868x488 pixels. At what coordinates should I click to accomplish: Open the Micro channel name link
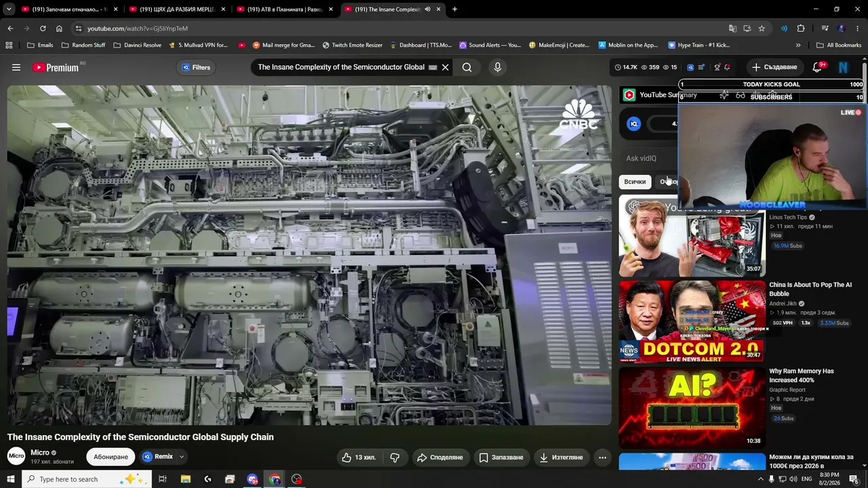click(x=40, y=453)
